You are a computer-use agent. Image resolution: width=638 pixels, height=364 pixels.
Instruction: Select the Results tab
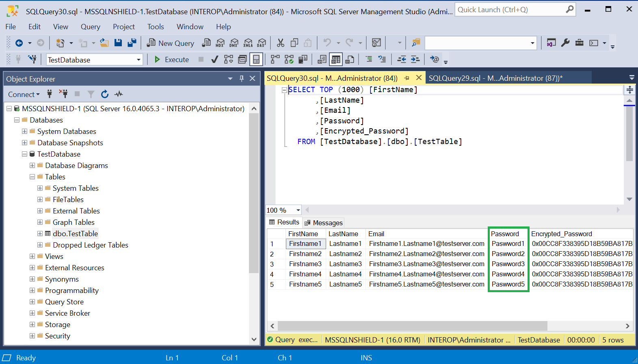(284, 222)
